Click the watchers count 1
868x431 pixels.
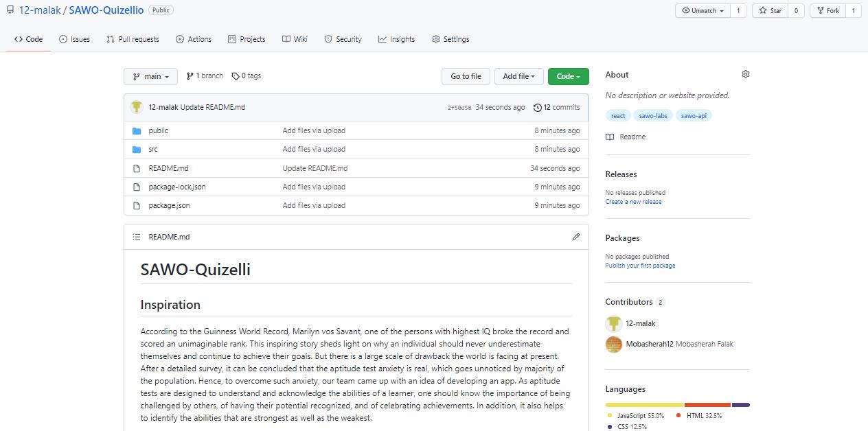click(738, 11)
